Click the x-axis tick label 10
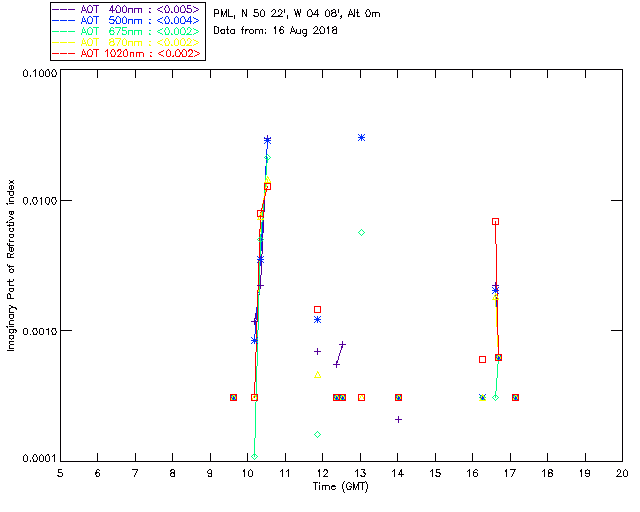Viewport: 640px width, 512px height. click(x=247, y=473)
